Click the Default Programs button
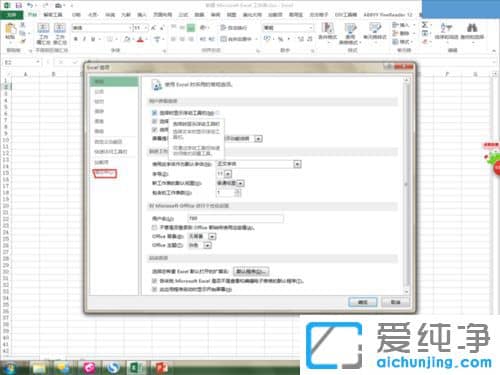 [251, 271]
